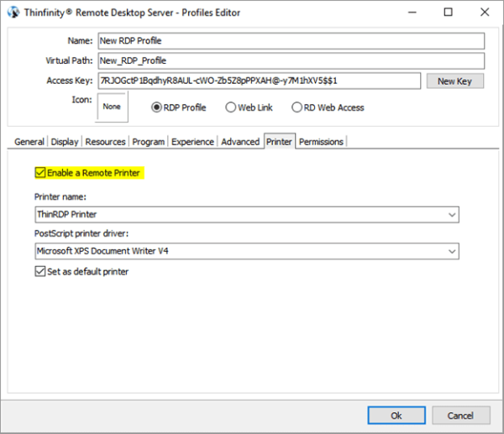This screenshot has width=504, height=434.
Task: Close the Profiles Editor window
Action: (x=485, y=13)
